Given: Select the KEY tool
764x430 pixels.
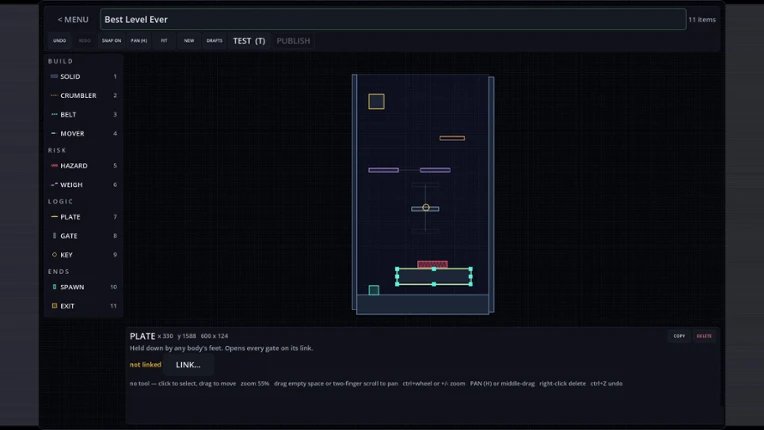Looking at the screenshot, I should click(83, 255).
